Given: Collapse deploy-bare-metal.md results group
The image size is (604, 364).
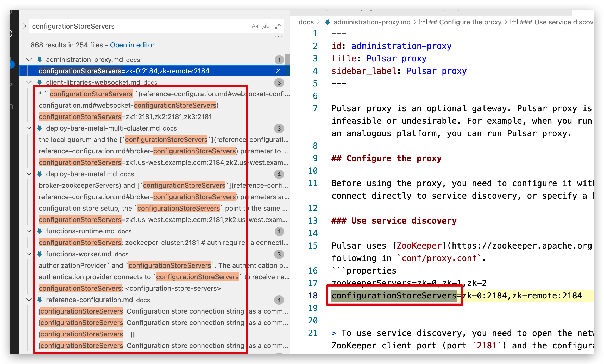Looking at the screenshot, I should [x=29, y=174].
